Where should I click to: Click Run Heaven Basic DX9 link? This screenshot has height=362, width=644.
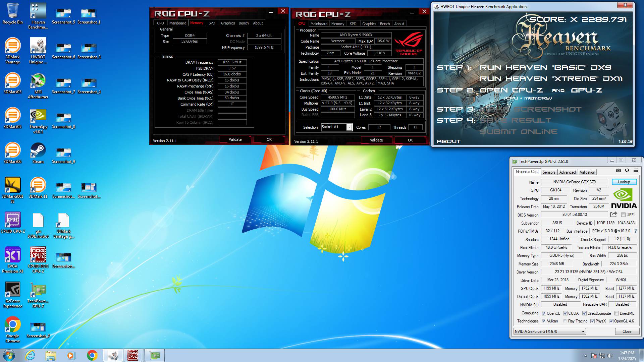coord(545,68)
